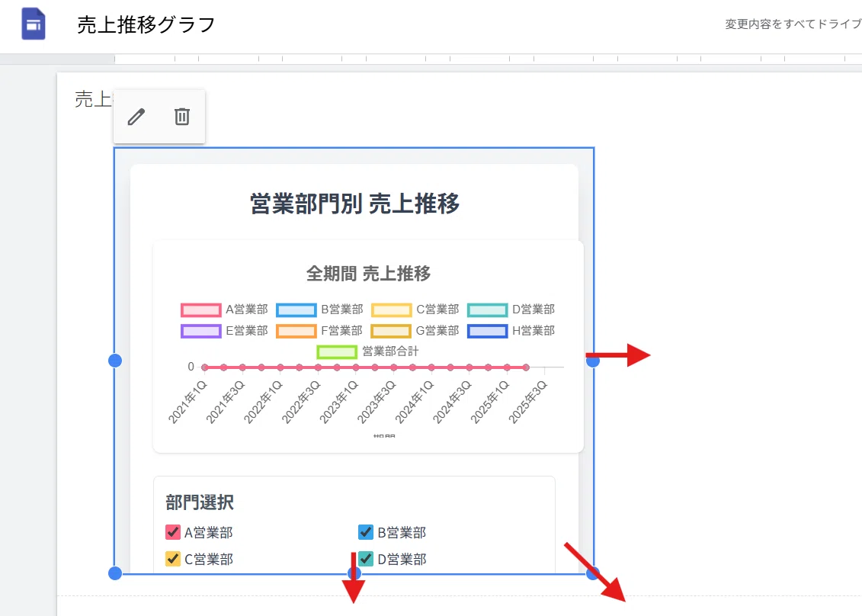Click the last data point on the line
The height and width of the screenshot is (616, 862).
point(526,367)
